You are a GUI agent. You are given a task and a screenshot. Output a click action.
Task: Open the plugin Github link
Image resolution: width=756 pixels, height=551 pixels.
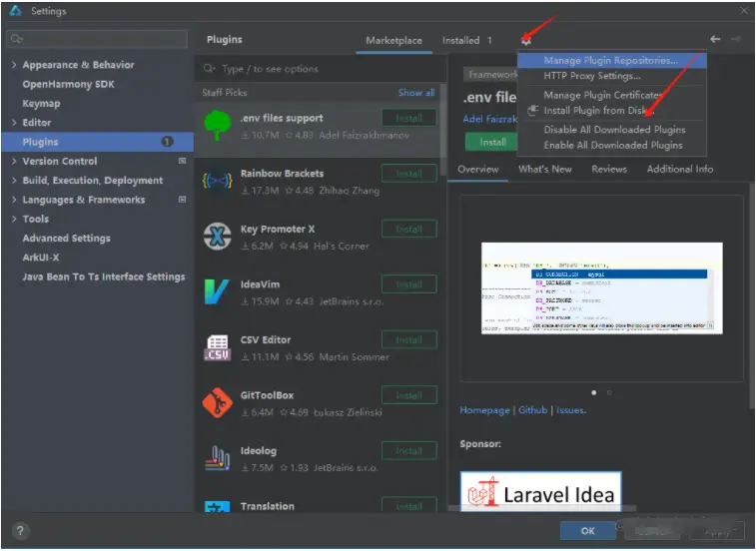(532, 410)
